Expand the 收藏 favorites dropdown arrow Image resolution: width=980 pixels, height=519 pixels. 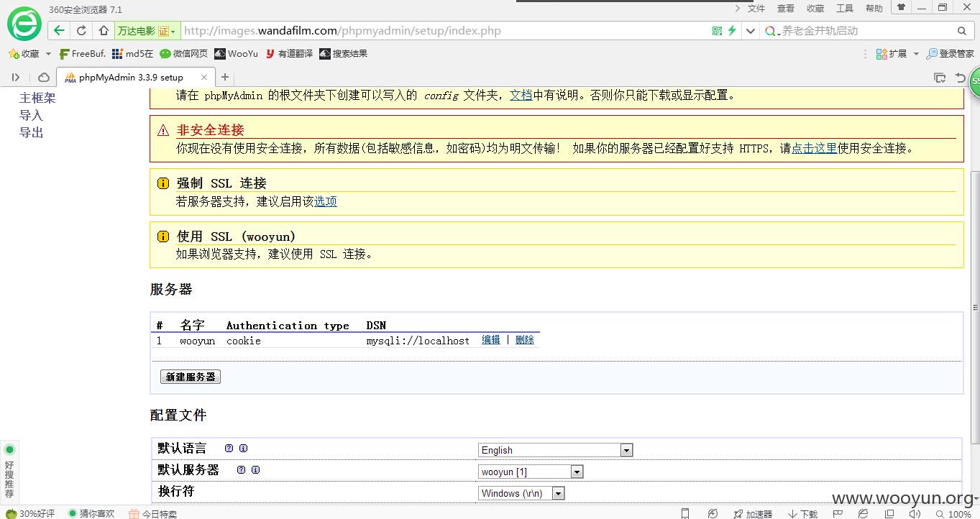point(48,54)
